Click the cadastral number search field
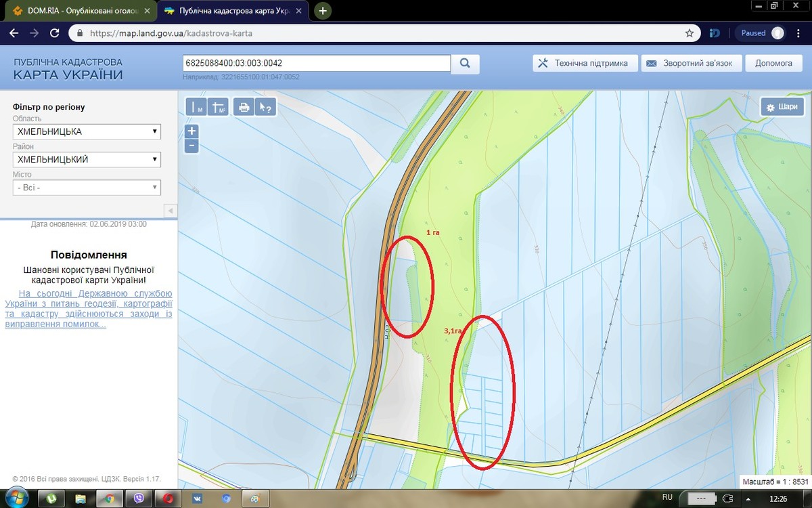Screen dimensions: 812x508 316,63
